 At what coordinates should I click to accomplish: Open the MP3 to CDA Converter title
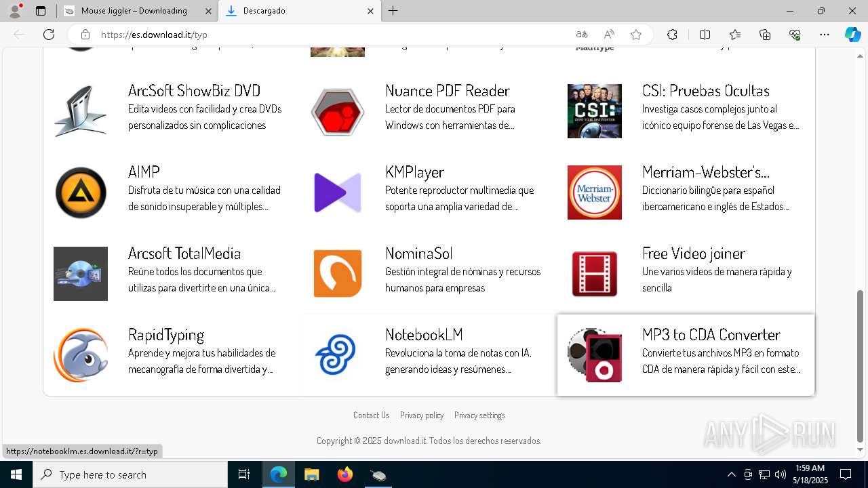[x=711, y=335]
